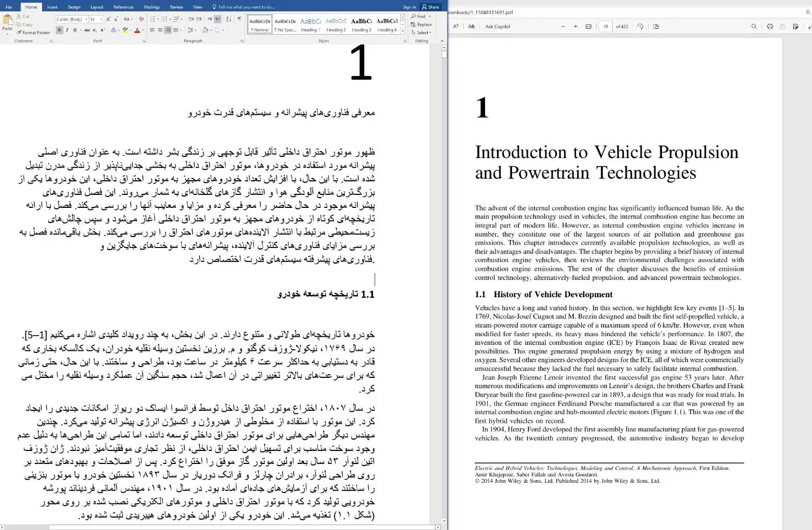Expand the underline style dropdown
The image size is (812, 530).
tap(81, 30)
